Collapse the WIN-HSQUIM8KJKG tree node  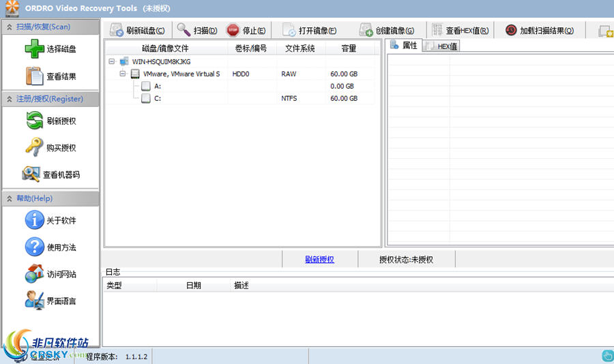[x=112, y=61]
